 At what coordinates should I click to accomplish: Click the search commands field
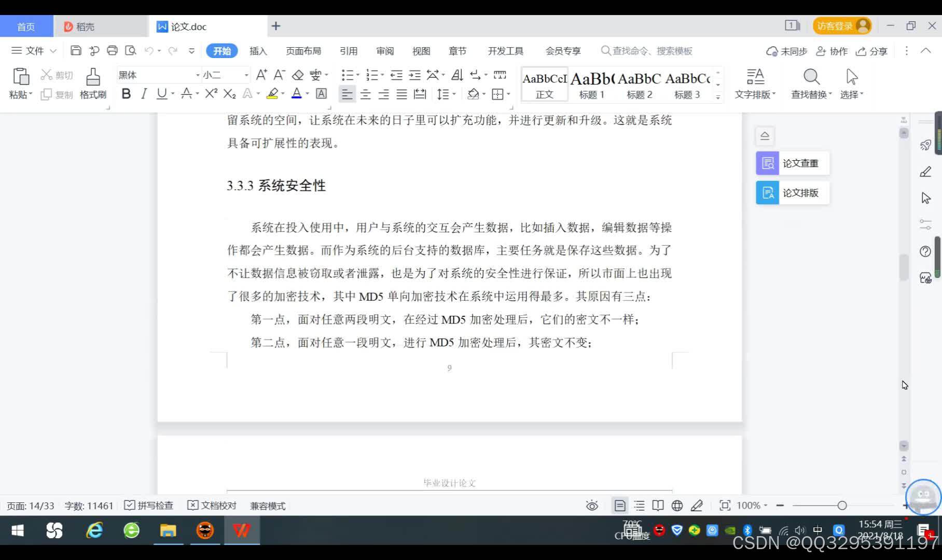646,51
